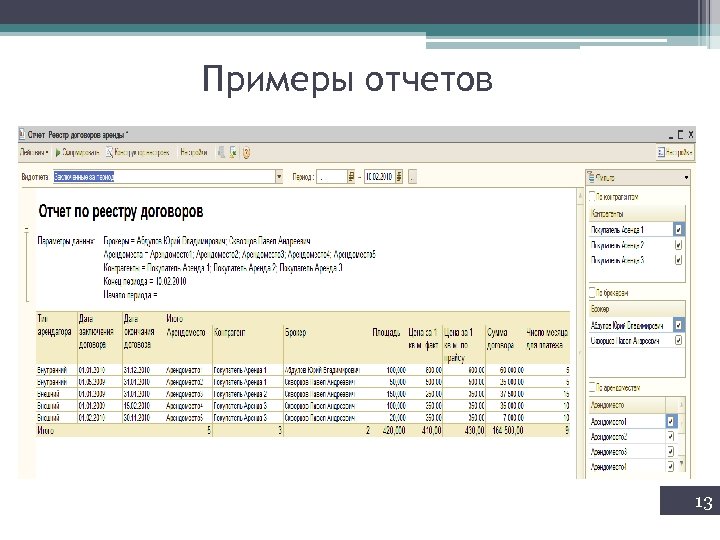The image size is (720, 540).
Task: Select Абдулов Юрий Владимирович cell in report table
Action: coord(322,370)
